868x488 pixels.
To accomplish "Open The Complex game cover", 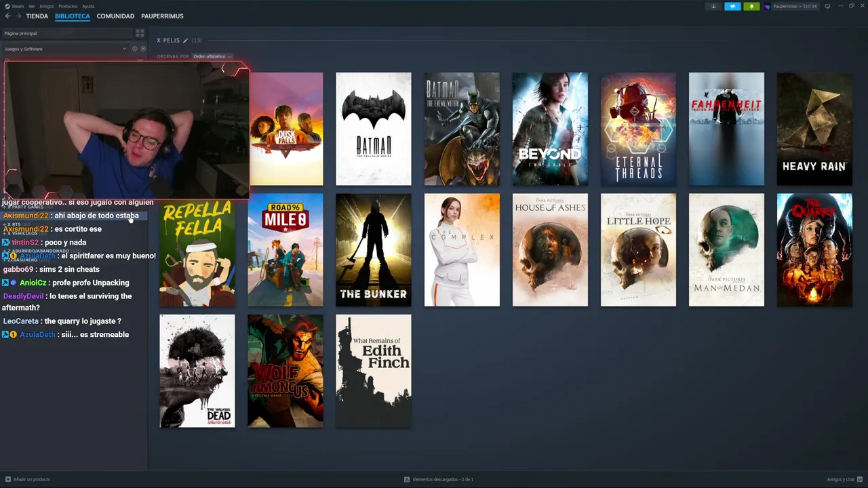I will tap(462, 250).
